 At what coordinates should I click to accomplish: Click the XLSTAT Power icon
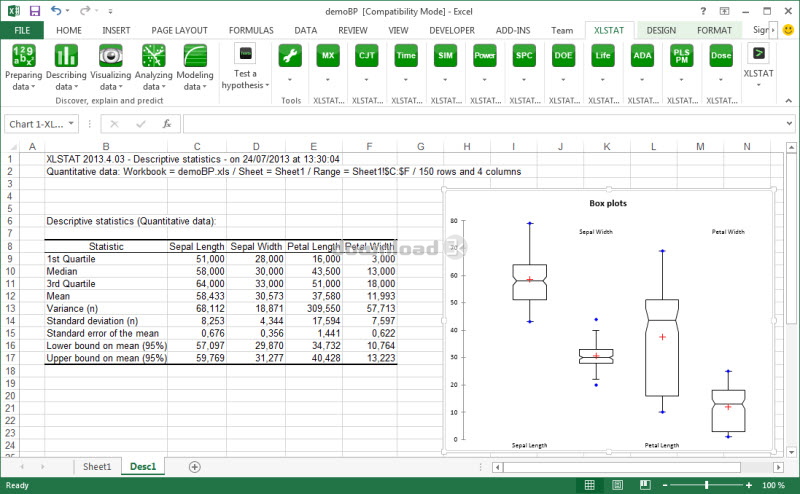pos(485,56)
